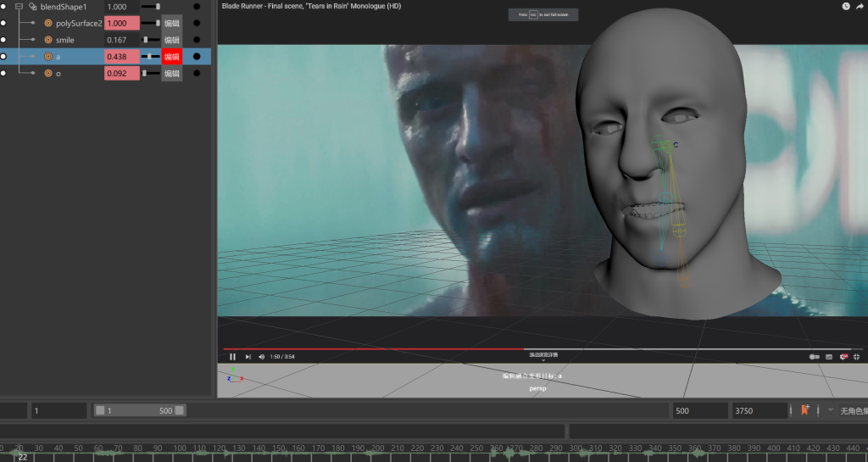Click the playback end field 500
The height and width of the screenshot is (462, 868).
(700, 410)
